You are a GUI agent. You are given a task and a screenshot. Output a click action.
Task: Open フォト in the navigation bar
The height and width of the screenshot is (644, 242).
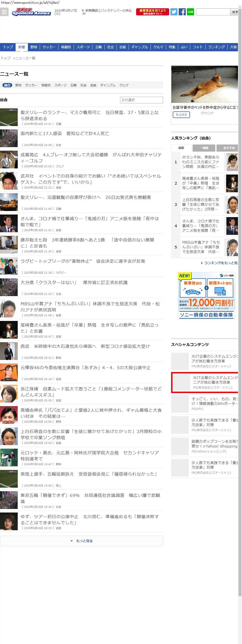198,47
